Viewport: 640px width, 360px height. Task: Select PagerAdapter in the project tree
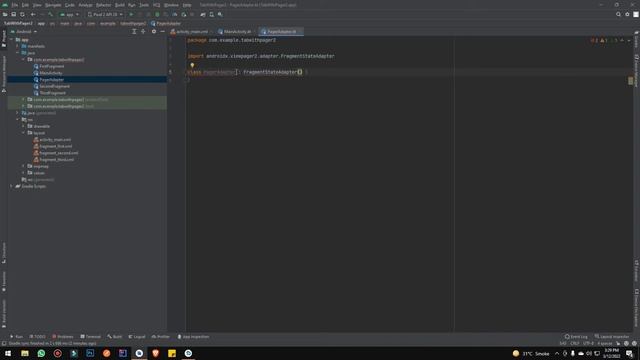[49, 80]
